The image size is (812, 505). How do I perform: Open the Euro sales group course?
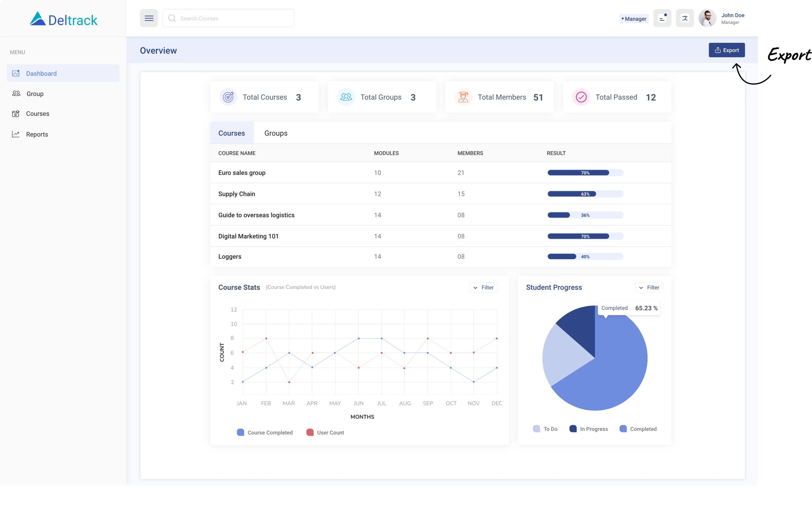pos(242,173)
